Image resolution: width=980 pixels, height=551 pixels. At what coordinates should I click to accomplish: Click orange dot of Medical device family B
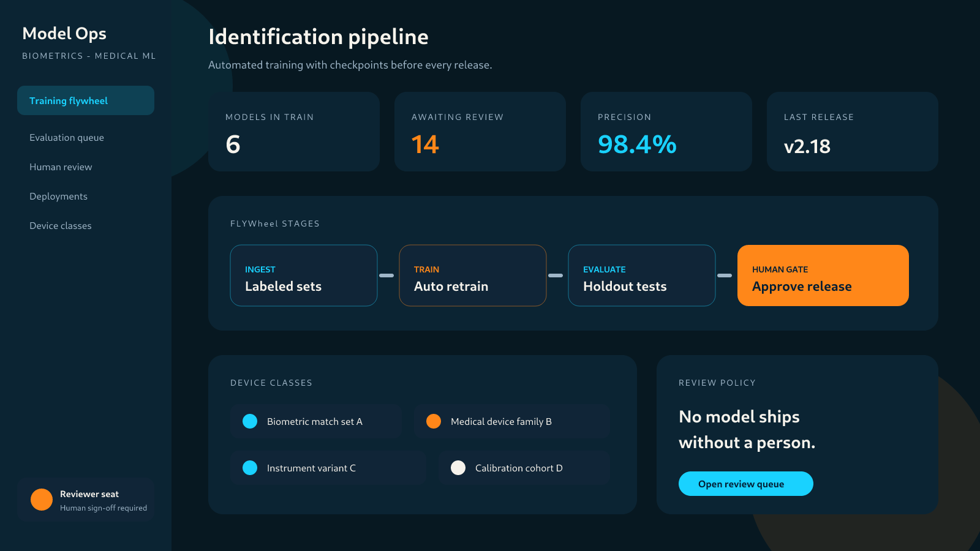[x=434, y=421]
